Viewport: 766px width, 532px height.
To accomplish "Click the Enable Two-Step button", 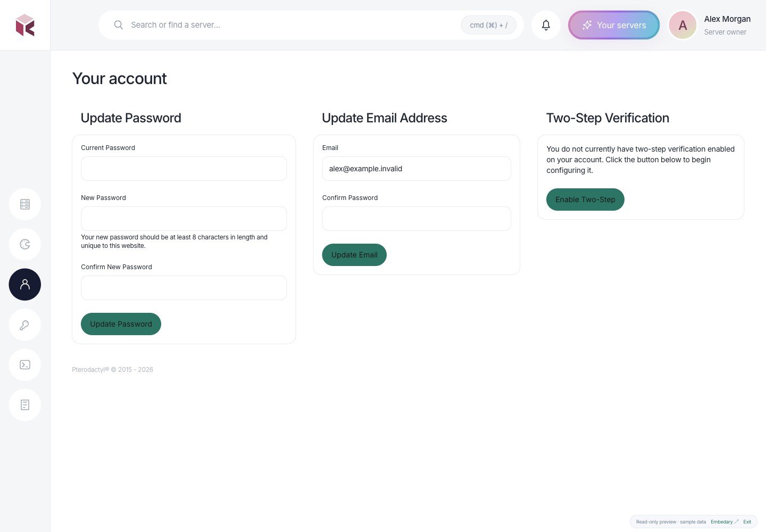I will point(585,199).
